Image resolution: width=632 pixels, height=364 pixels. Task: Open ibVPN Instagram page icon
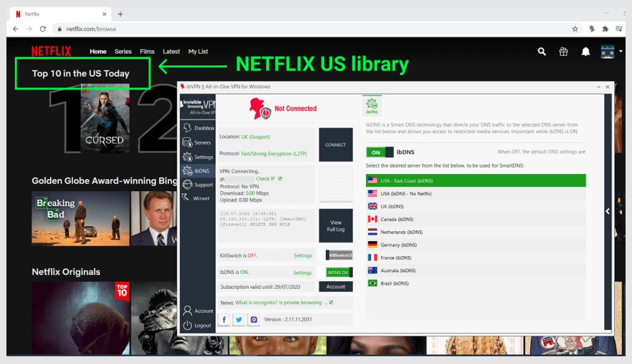[254, 320]
